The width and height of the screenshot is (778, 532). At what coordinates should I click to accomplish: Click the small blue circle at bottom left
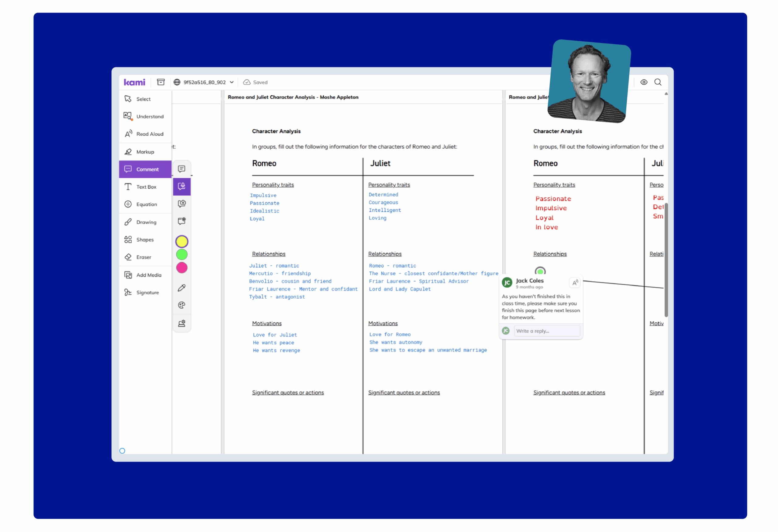[x=122, y=451]
